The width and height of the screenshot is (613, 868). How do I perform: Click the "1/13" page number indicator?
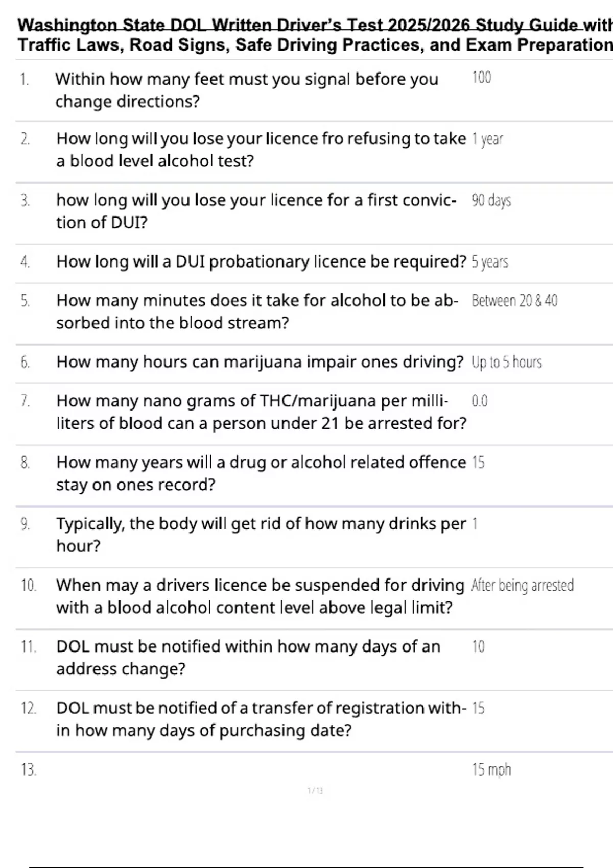[x=315, y=791]
